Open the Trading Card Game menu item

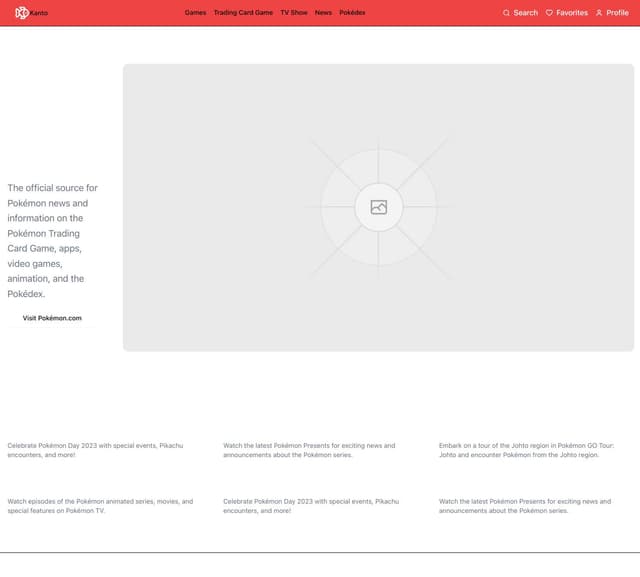click(x=243, y=13)
